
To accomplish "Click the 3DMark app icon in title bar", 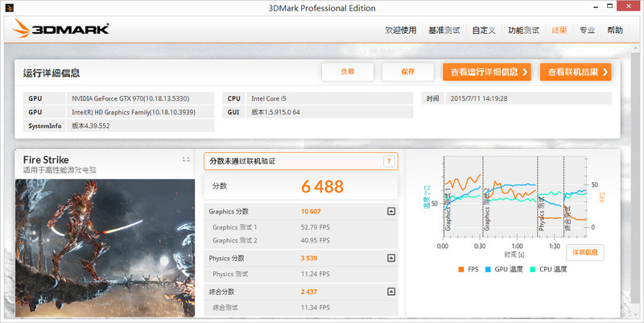I will 10,7.
